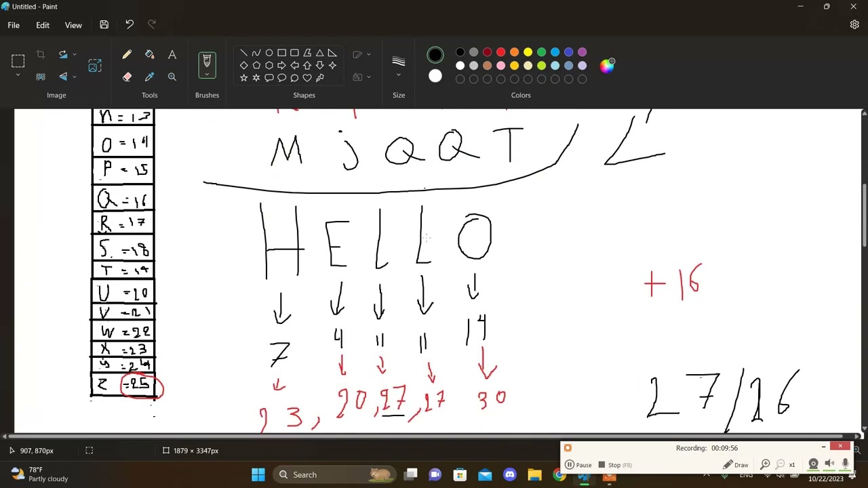Click the vertical canvas scrollbar thumb
This screenshot has height=488, width=868.
pyautogui.click(x=864, y=216)
